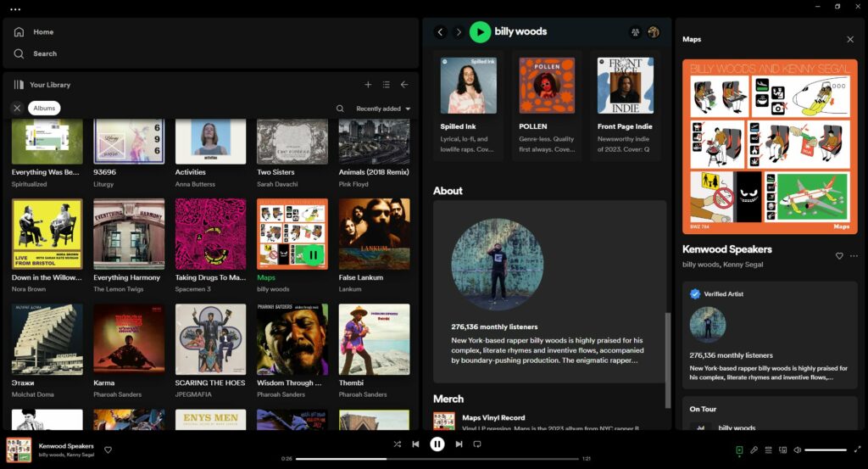Toggle repeat mode

pos(477,444)
